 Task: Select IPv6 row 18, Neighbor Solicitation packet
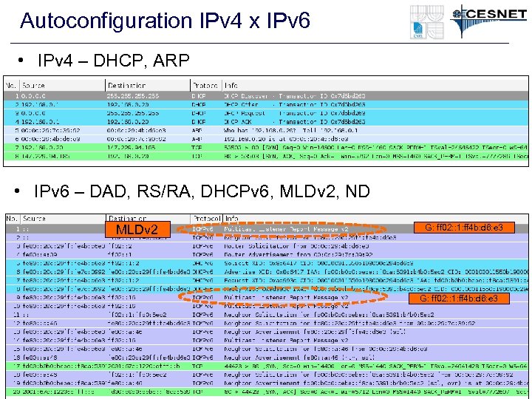tap(267, 375)
